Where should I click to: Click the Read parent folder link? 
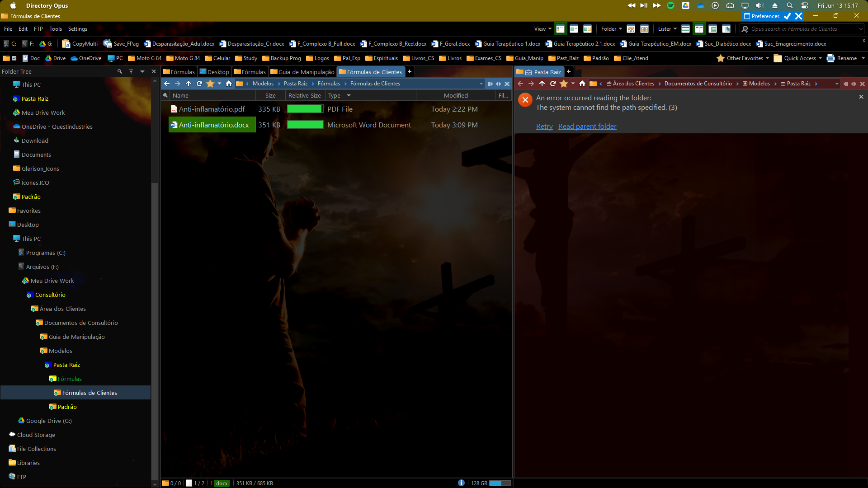tap(587, 127)
